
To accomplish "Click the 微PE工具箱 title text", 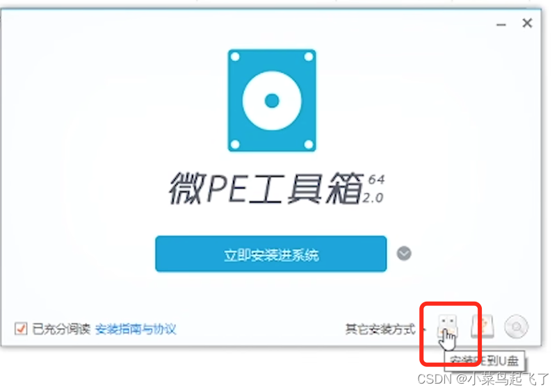I will (266, 188).
